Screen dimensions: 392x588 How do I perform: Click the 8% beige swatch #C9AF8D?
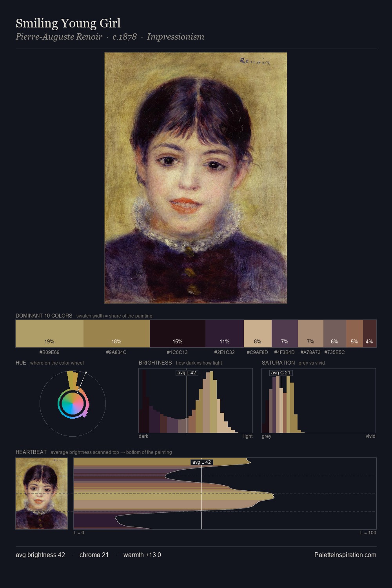(x=258, y=334)
